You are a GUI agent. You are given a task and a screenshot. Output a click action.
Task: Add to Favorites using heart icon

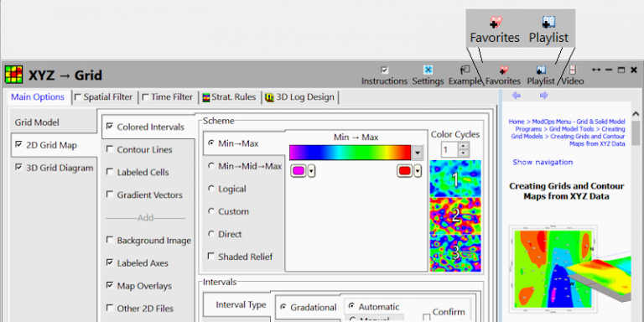(503, 70)
